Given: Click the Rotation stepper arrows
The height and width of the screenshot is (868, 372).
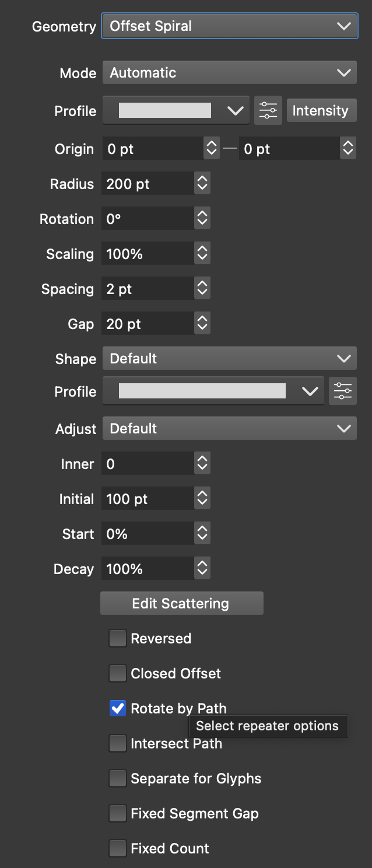Looking at the screenshot, I should click(x=202, y=219).
